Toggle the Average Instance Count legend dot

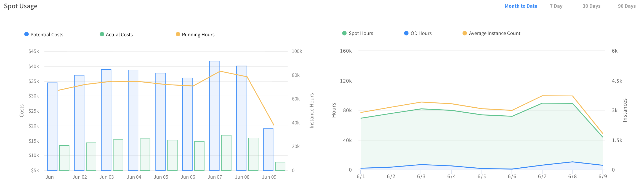[x=465, y=33]
